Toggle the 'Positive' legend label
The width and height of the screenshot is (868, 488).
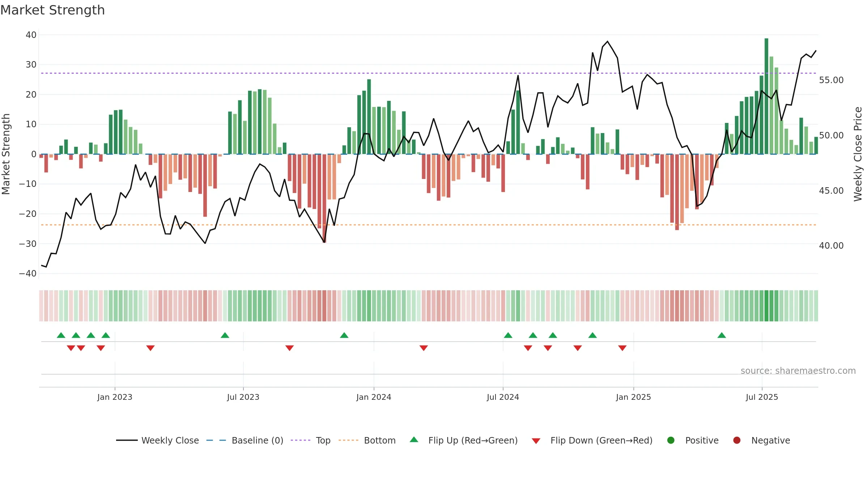tap(702, 440)
